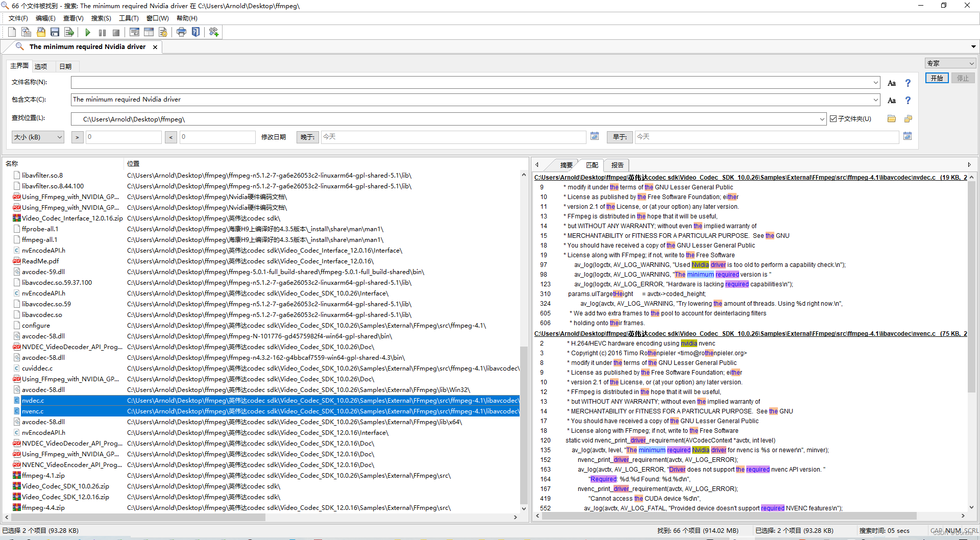The width and height of the screenshot is (980, 540).
Task: Open the 大小 (kB) size filter dropdown
Action: (x=59, y=137)
